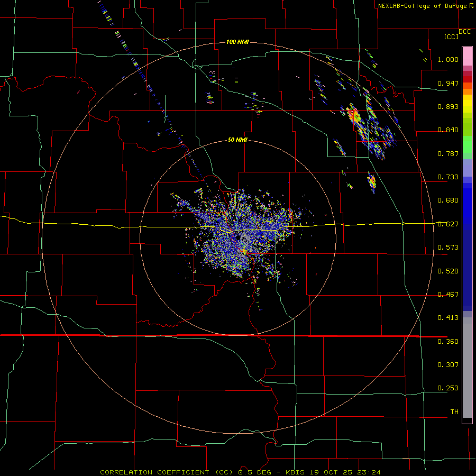This screenshot has height=476, width=476.
Task: Click the 0.253 scale value
Action: point(448,388)
